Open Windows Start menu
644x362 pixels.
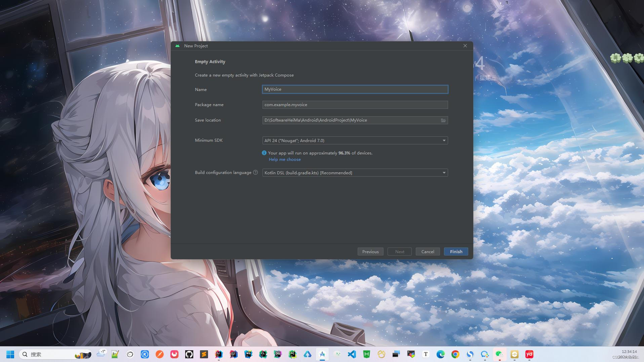(10, 354)
